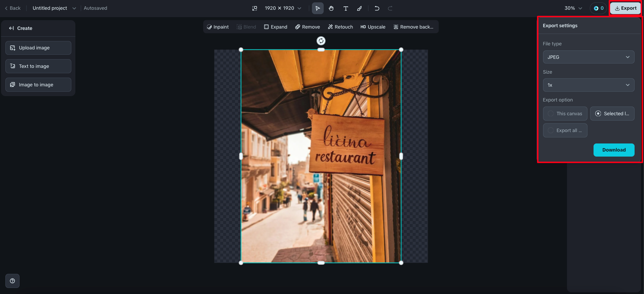Screen dimensions: 644x294
Task: Select the Remove tool
Action: point(308,27)
